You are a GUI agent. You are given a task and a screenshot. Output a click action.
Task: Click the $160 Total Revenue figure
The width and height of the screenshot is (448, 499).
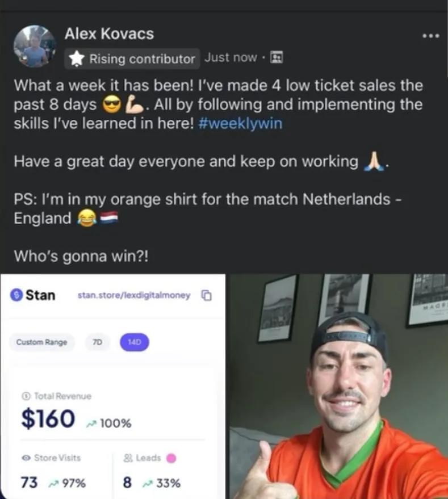coord(48,419)
